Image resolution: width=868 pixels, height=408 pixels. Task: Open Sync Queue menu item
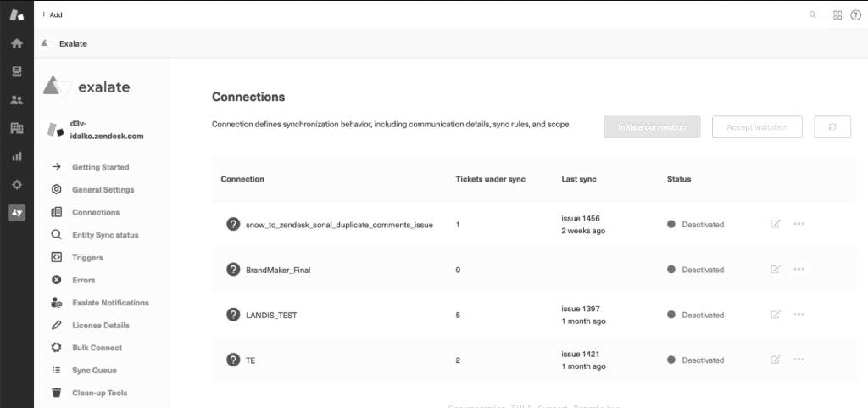(x=94, y=371)
